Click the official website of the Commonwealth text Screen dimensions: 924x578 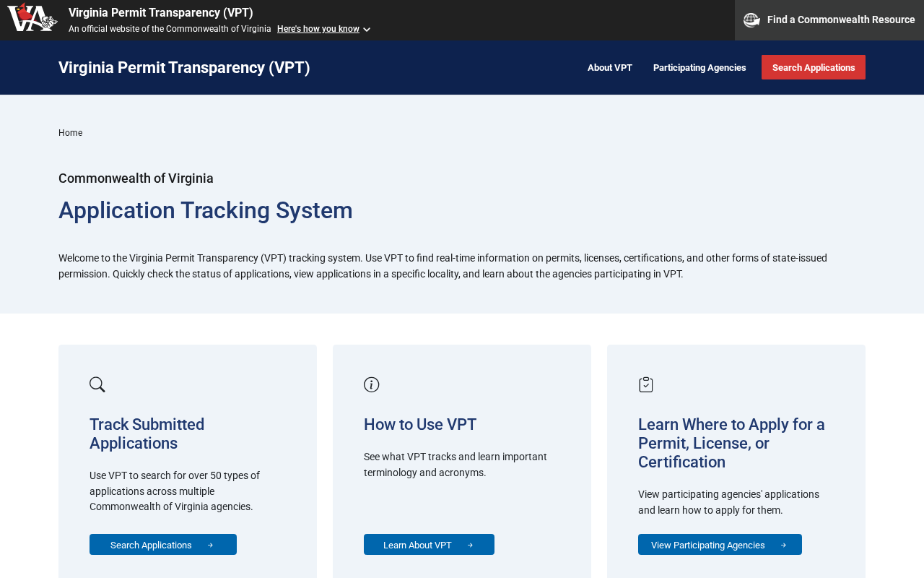(x=170, y=29)
